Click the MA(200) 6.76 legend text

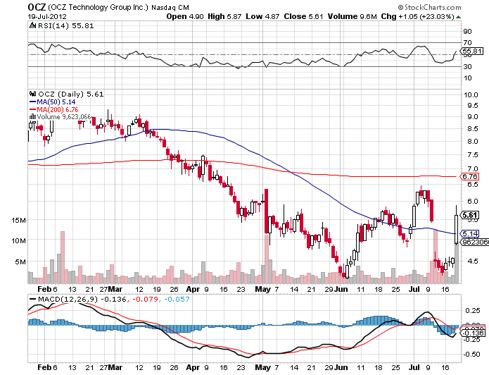pyautogui.click(x=57, y=109)
